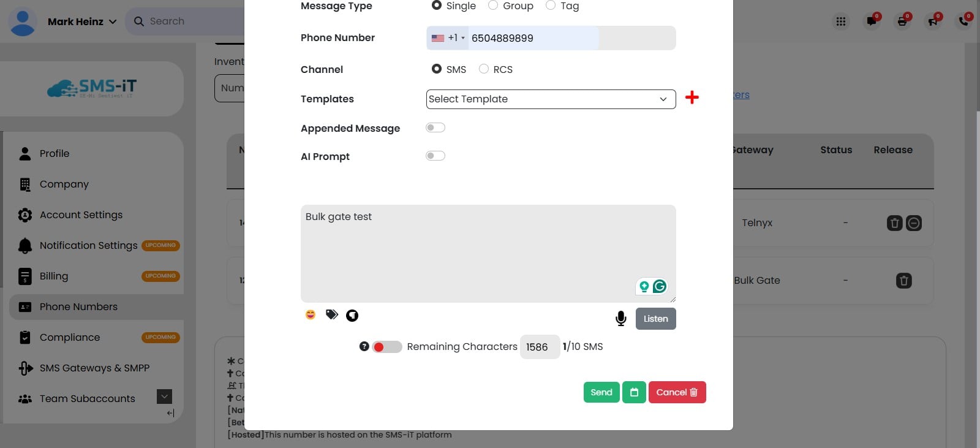Insert merge fields using the tag icon
The width and height of the screenshot is (980, 448).
pyautogui.click(x=331, y=314)
